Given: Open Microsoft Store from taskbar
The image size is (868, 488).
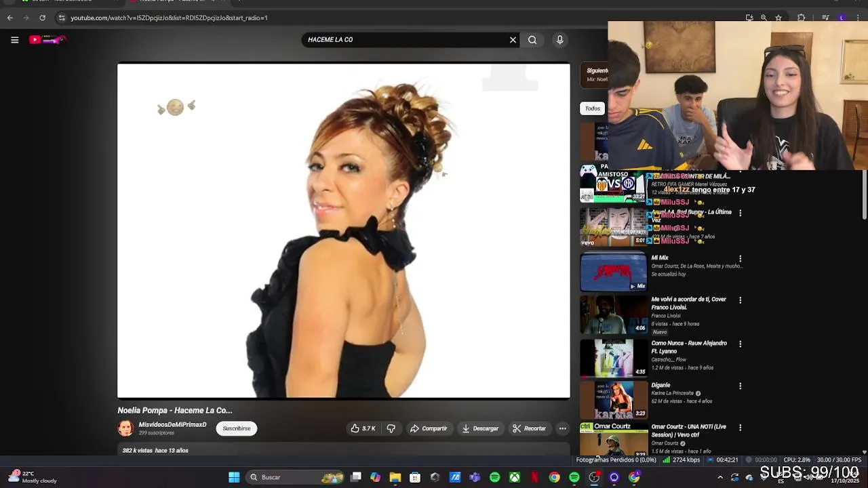Looking at the screenshot, I should 415,477.
